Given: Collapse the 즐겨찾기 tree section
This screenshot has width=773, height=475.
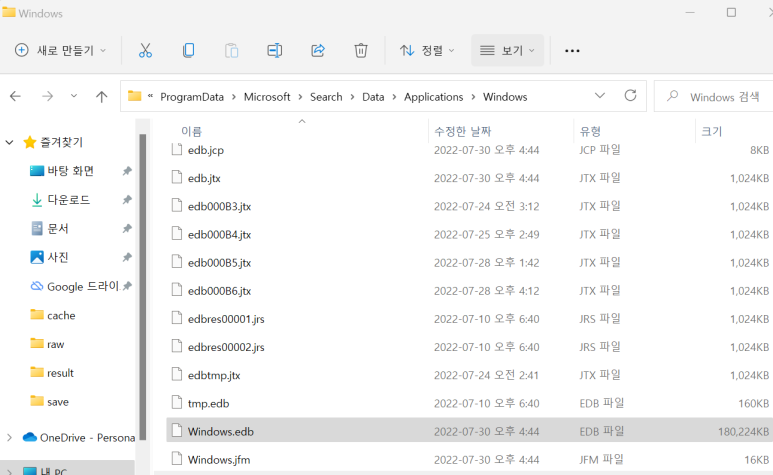Looking at the screenshot, I should (x=9, y=142).
